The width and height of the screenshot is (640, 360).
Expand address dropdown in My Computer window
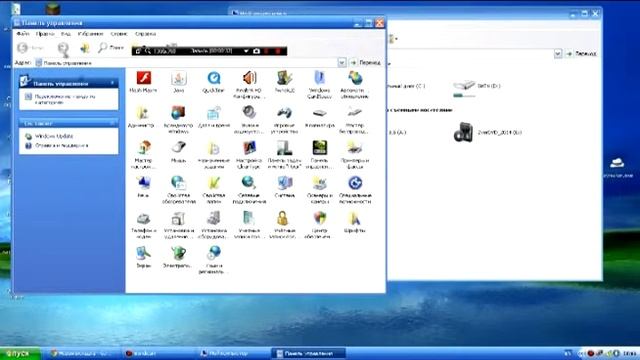(x=558, y=53)
